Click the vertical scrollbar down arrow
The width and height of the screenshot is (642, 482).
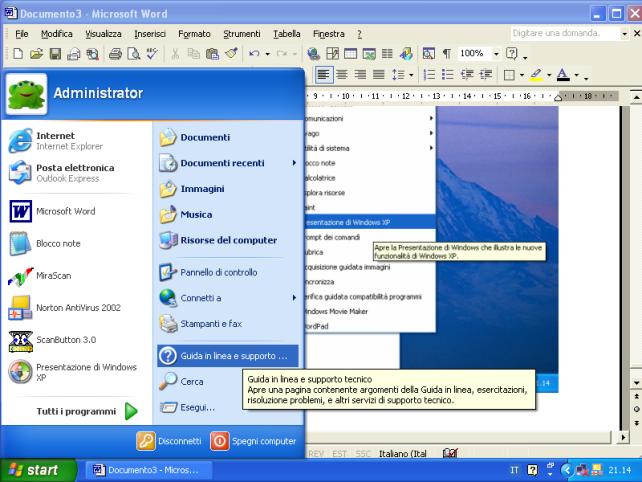636,383
